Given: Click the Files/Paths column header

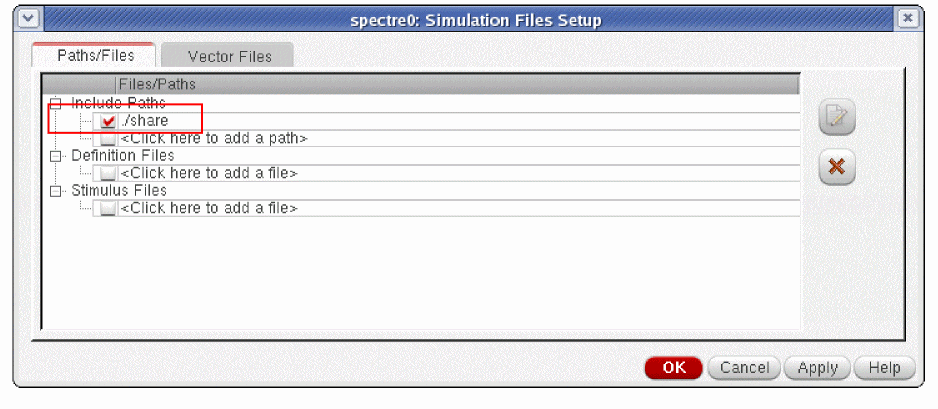Looking at the screenshot, I should pyautogui.click(x=157, y=84).
